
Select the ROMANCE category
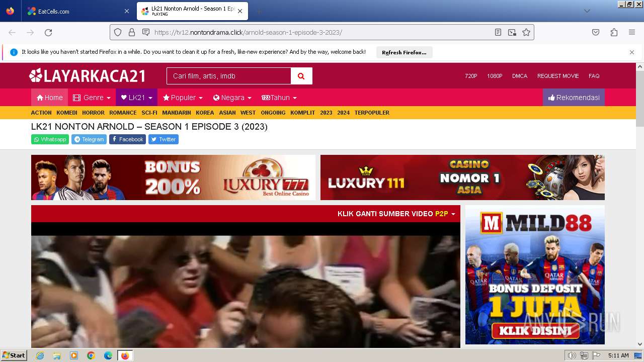(x=123, y=113)
